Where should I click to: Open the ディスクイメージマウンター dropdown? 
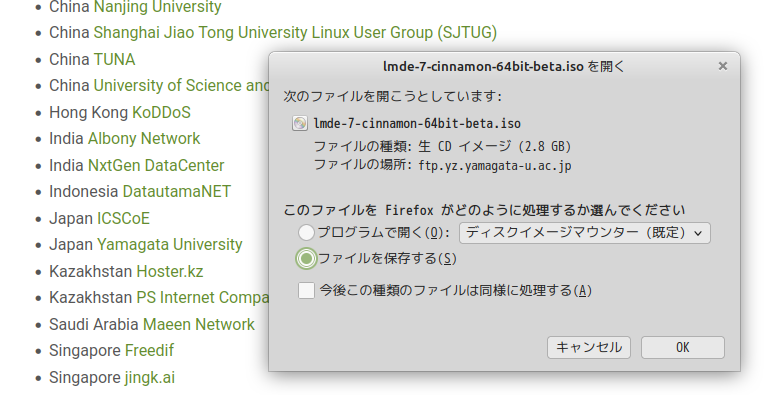point(585,233)
